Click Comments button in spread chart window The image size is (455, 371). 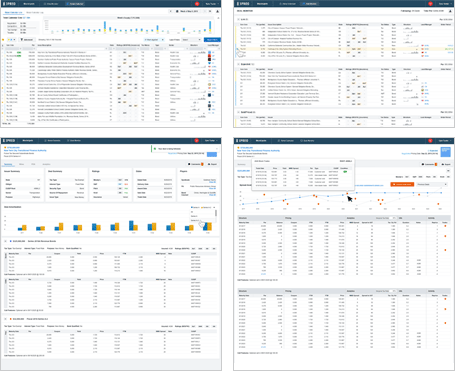tap(429, 164)
